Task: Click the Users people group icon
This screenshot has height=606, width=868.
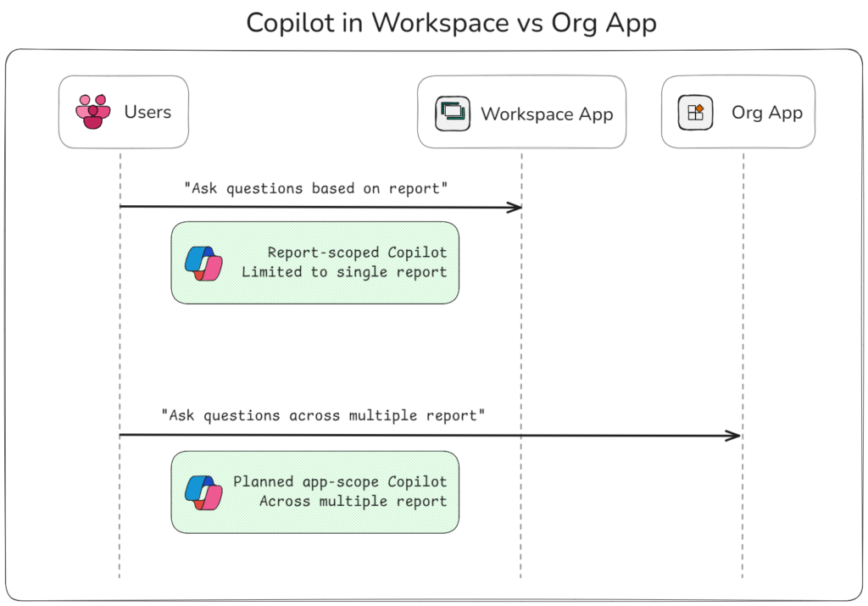Action: 92,112
